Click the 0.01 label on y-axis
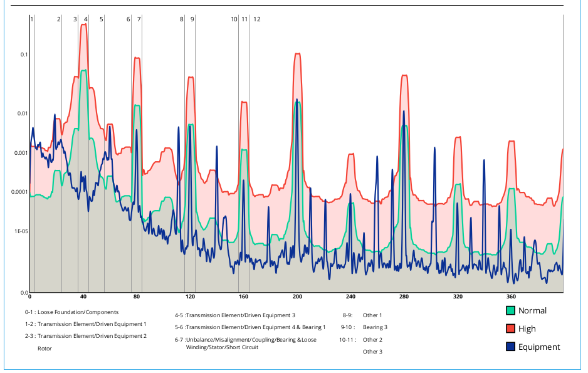 click(24, 113)
